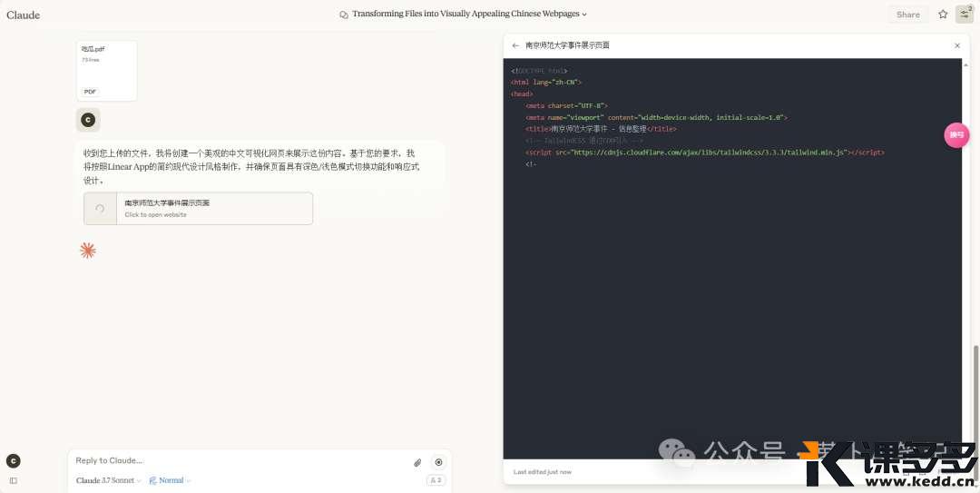Click the user avatar beside message

click(88, 120)
